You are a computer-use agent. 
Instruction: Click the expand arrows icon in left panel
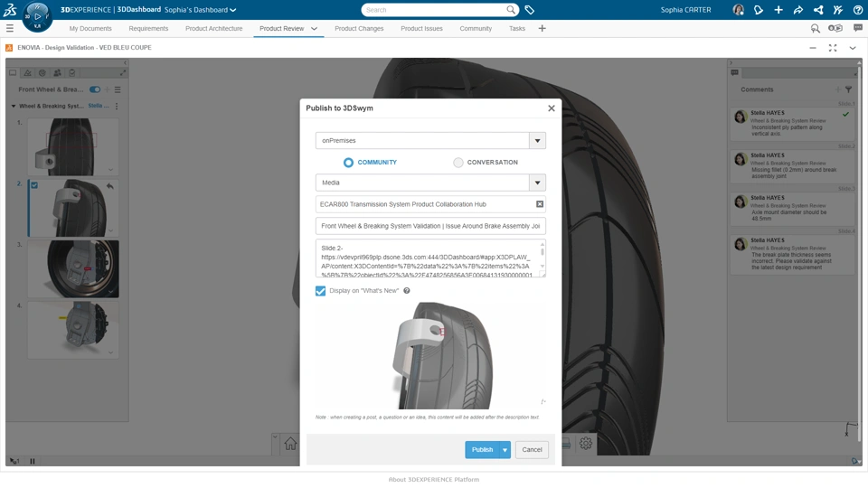pos(123,72)
